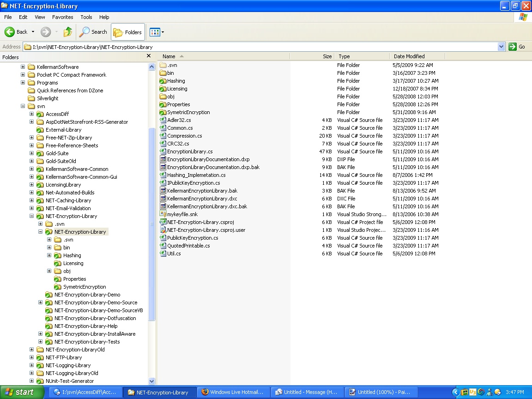This screenshot has width=532, height=399.
Task: Click the Forward navigation arrow icon
Action: pos(45,32)
